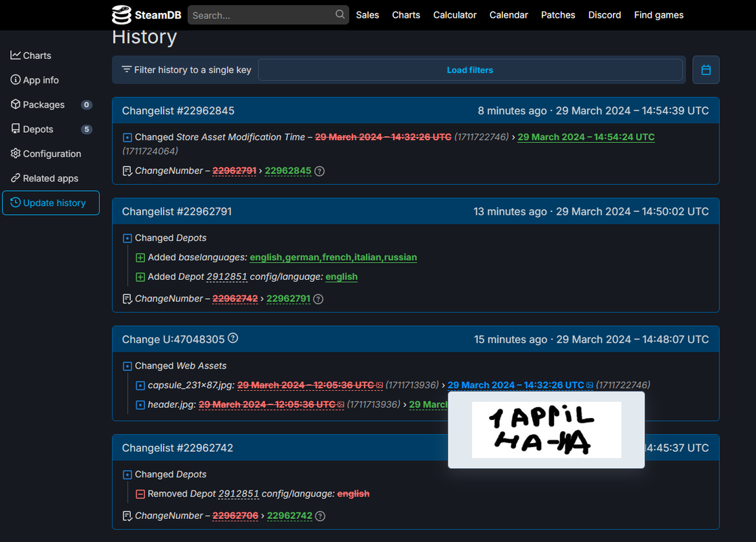Screen dimensions: 756x542
Task: Click the search magnifier icon
Action: coord(340,14)
